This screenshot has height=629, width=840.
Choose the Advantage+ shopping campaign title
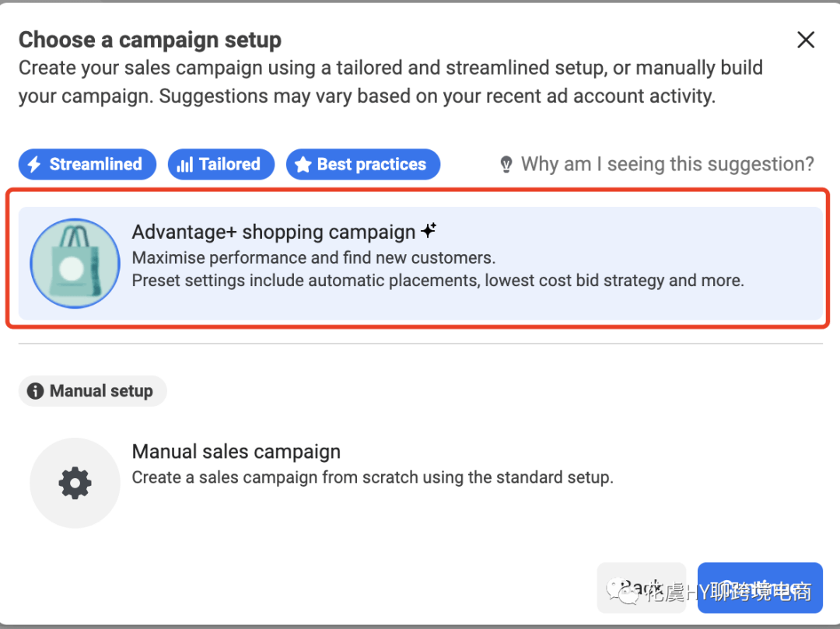coord(273,232)
